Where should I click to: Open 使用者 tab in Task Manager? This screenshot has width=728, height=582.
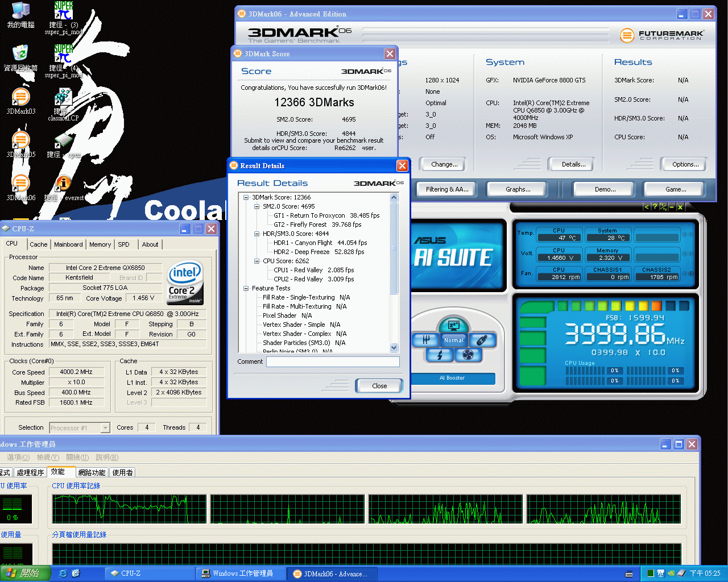pos(122,472)
